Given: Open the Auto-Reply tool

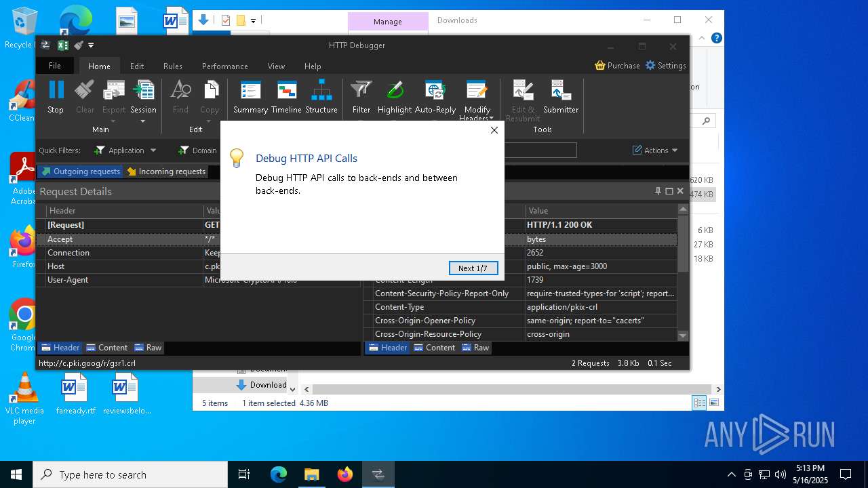Looking at the screenshot, I should point(435,97).
